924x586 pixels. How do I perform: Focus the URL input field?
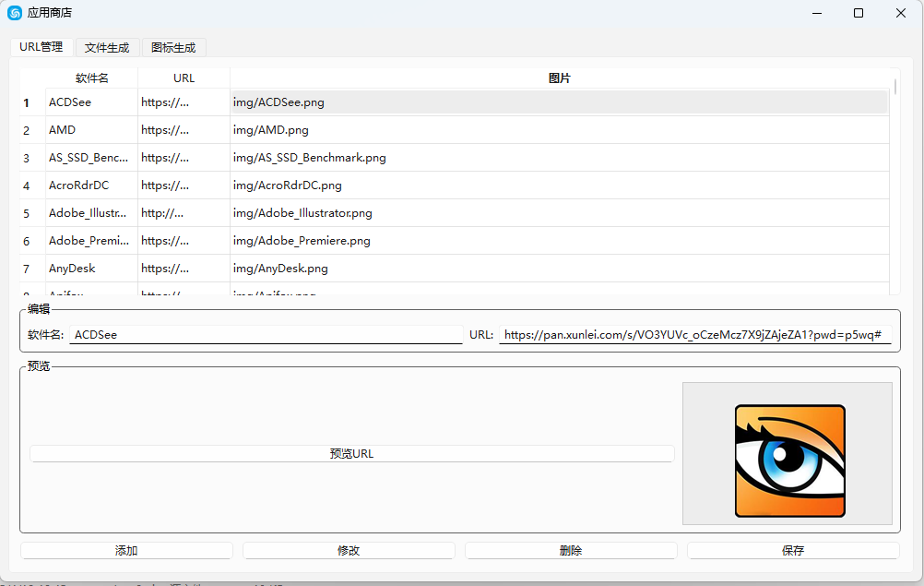(x=695, y=334)
